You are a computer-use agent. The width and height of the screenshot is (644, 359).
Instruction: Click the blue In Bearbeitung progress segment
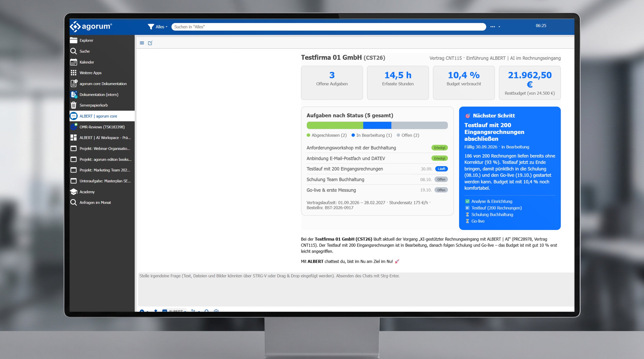377,125
